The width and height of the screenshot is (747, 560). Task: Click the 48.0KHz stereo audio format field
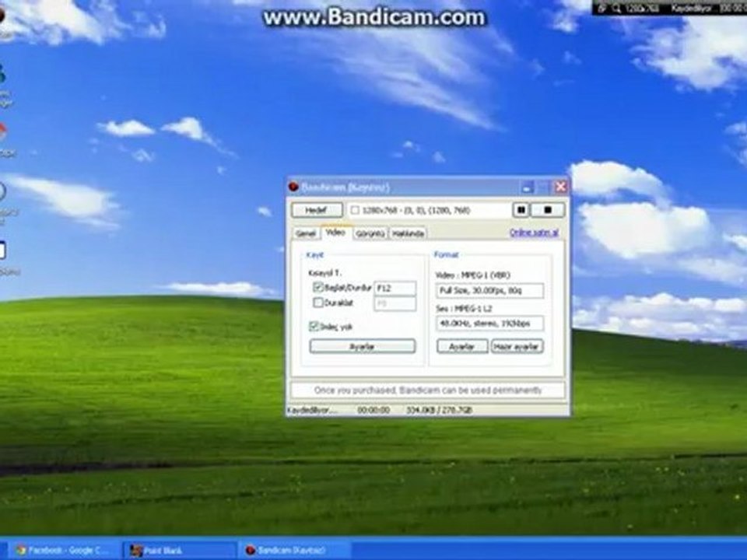(489, 324)
